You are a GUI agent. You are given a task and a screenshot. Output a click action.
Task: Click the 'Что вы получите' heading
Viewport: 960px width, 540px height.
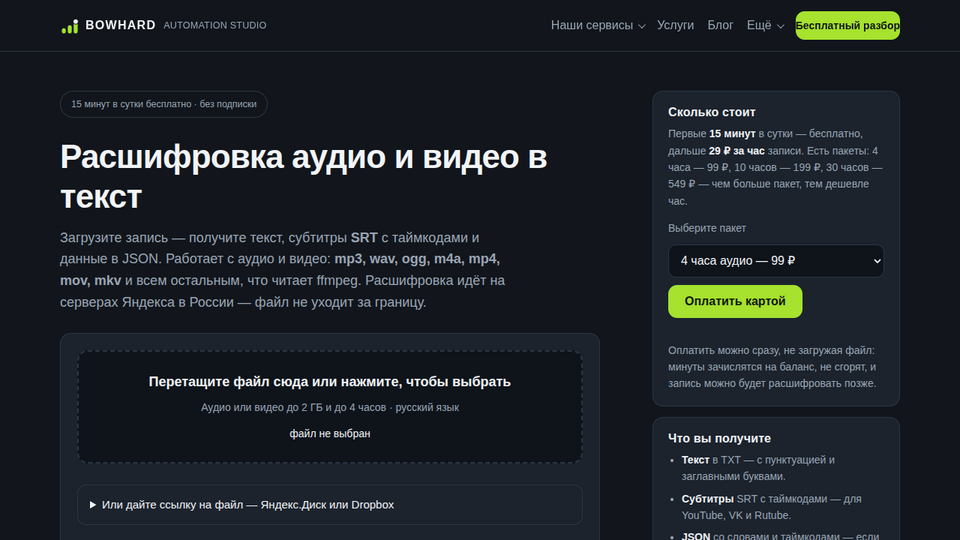[x=719, y=438]
